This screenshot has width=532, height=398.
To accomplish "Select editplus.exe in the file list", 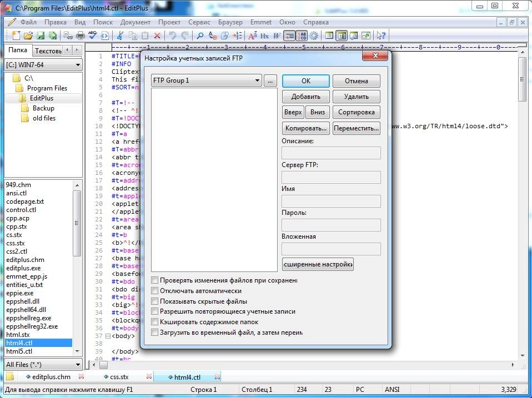I will click(23, 268).
